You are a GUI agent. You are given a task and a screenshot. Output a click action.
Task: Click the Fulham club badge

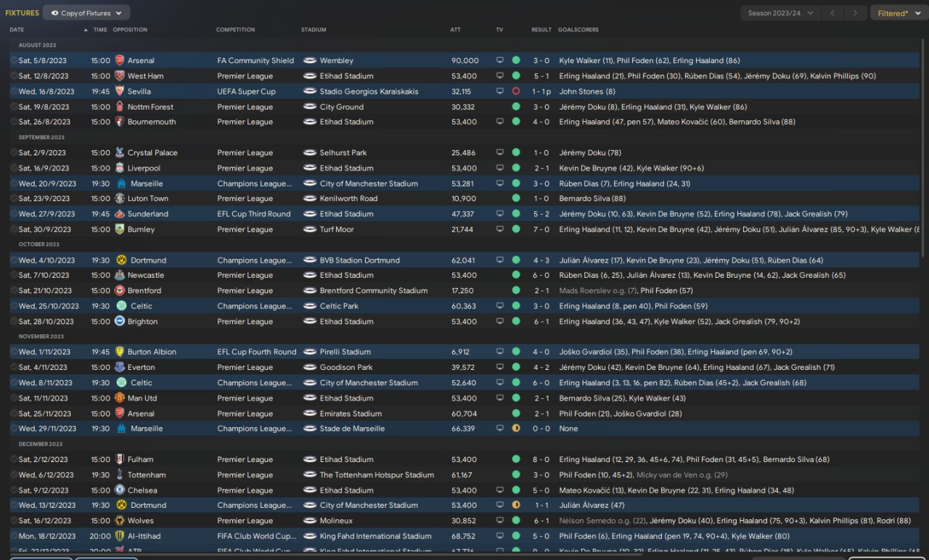[120, 459]
